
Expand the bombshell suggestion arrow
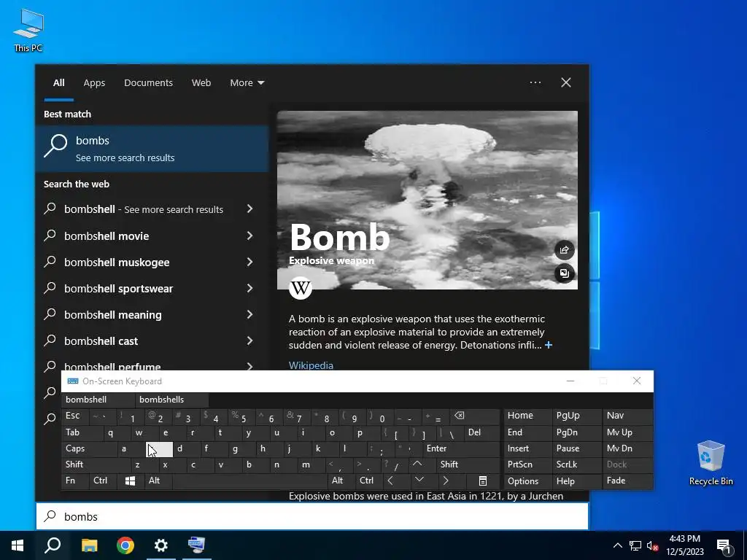(249, 209)
